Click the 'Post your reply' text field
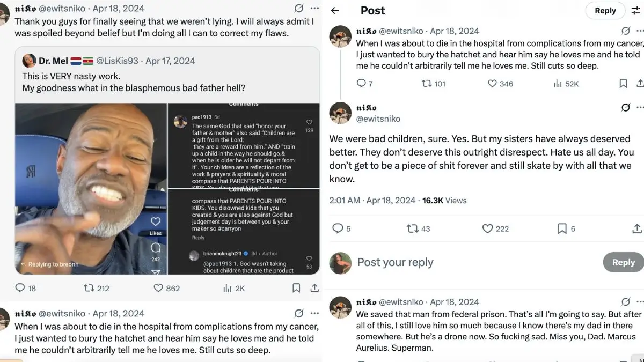The image size is (644, 362). 395,262
